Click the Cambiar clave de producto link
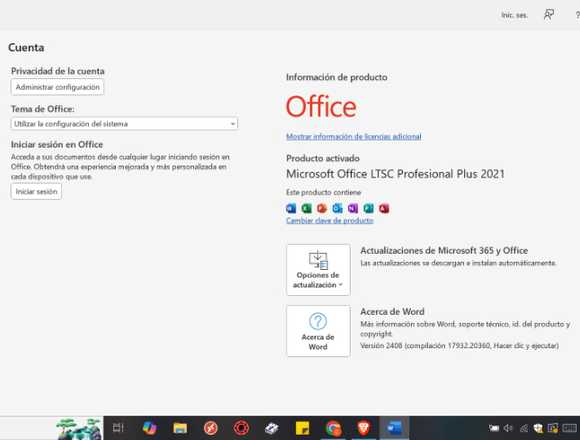 coord(330,221)
